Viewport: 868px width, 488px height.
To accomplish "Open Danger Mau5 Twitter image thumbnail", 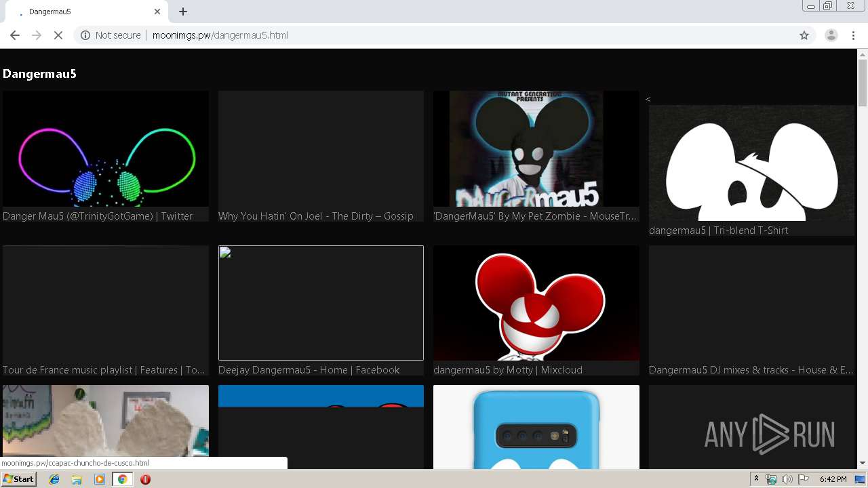I will (105, 149).
